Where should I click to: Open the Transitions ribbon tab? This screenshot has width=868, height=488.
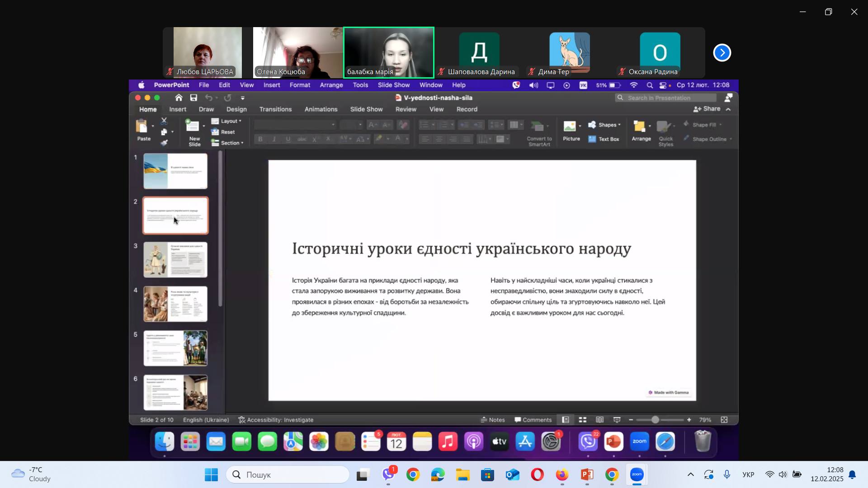[x=275, y=109]
